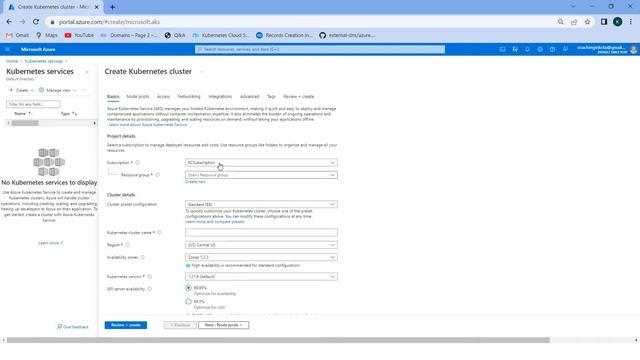
Task: Reload the page with the refresh icon
Action: pos(36,22)
